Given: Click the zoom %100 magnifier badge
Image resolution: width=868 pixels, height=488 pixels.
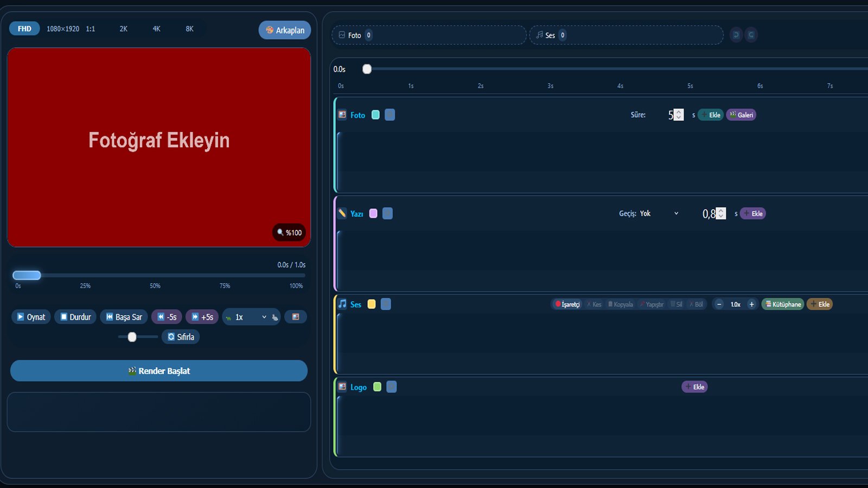Looking at the screenshot, I should 289,233.
